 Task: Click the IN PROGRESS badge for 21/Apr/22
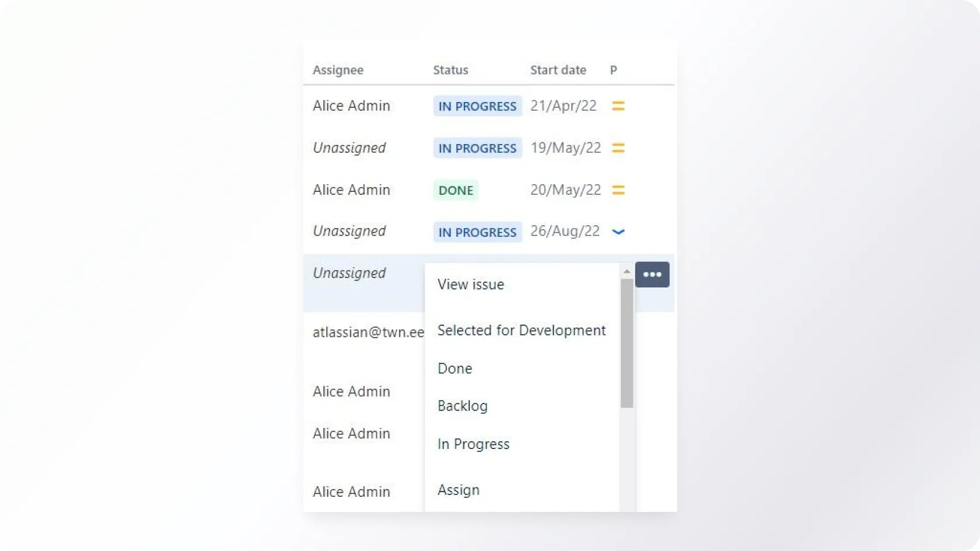pos(477,106)
